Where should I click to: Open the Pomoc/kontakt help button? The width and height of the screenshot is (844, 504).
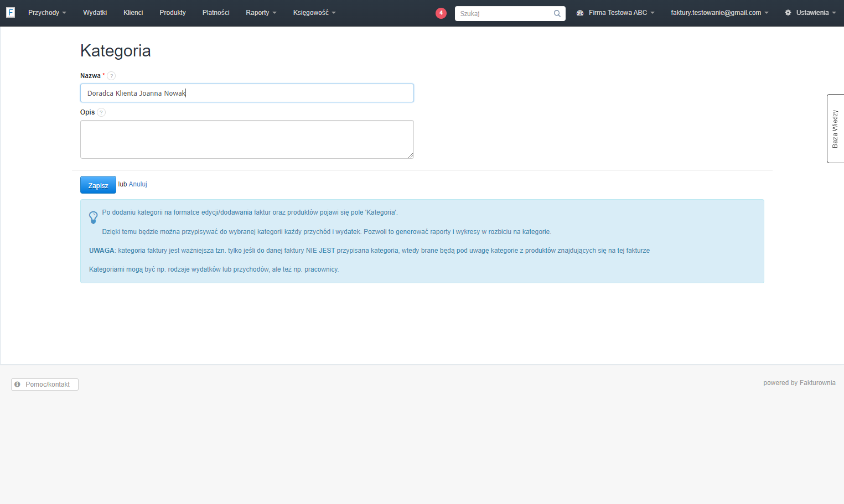[45, 385]
